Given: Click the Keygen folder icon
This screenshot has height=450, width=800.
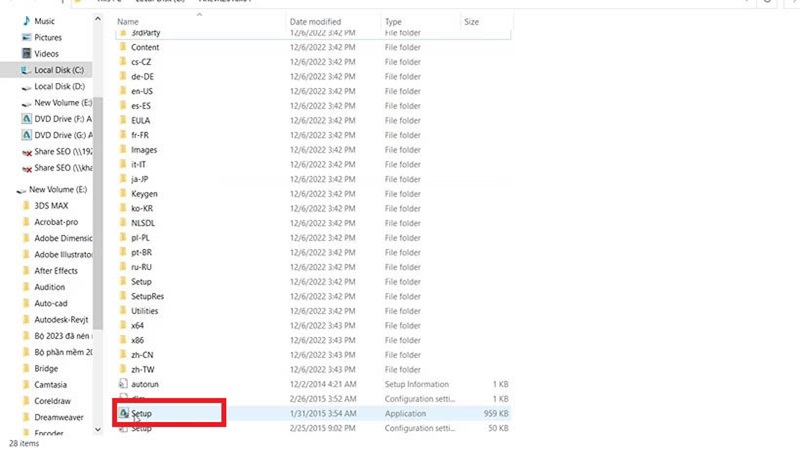Looking at the screenshot, I should 123,193.
